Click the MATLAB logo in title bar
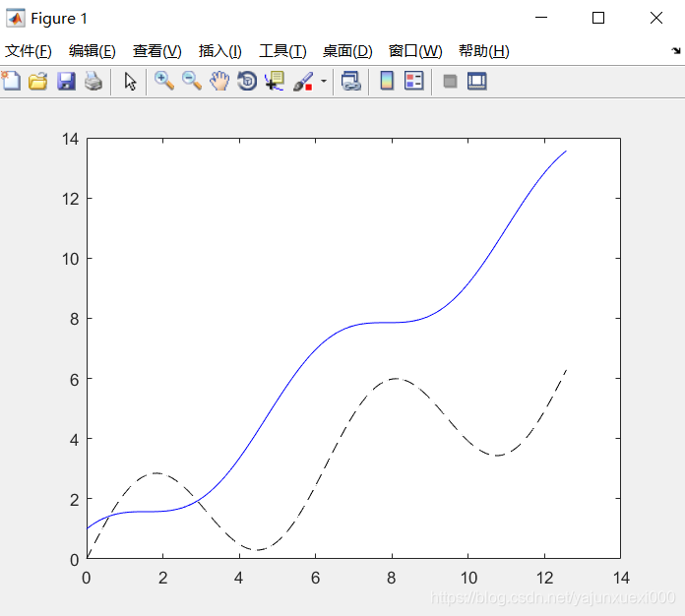The height and width of the screenshot is (616, 685). coord(16,19)
